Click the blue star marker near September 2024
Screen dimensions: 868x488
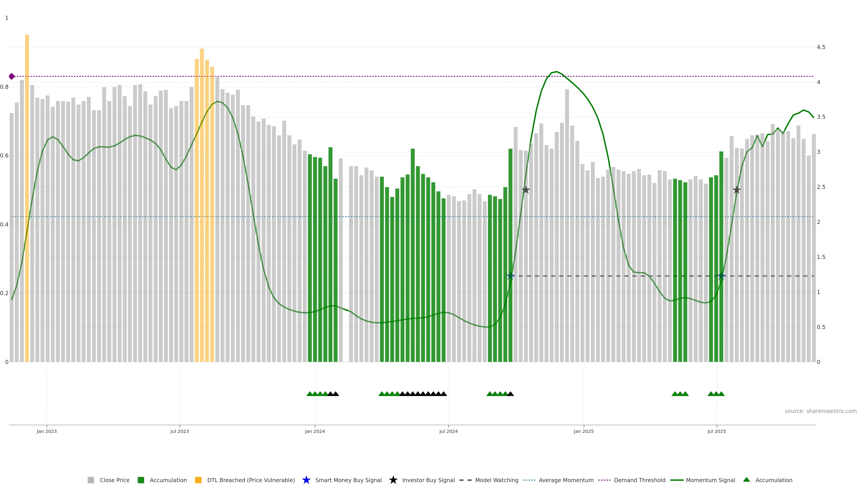point(510,276)
